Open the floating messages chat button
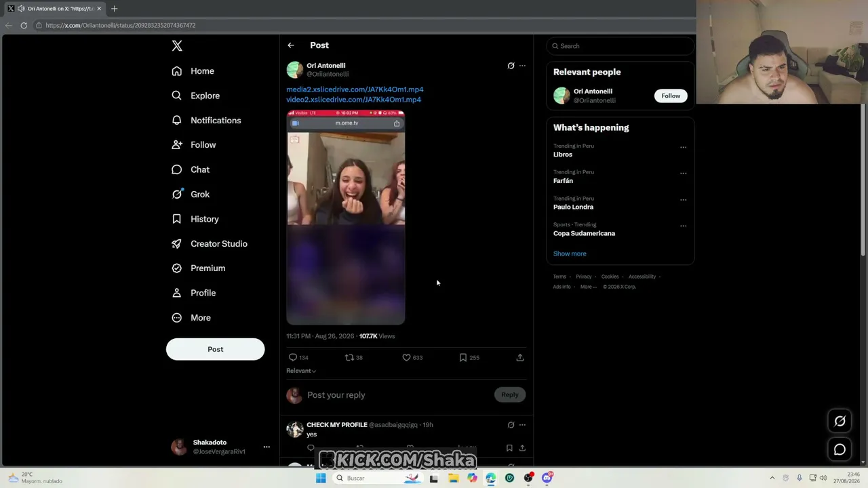This screenshot has width=868, height=488. (840, 449)
